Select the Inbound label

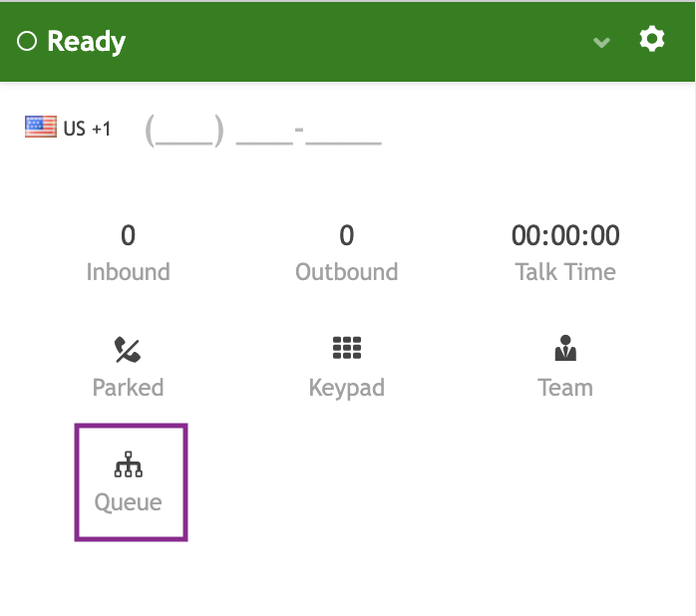(128, 272)
